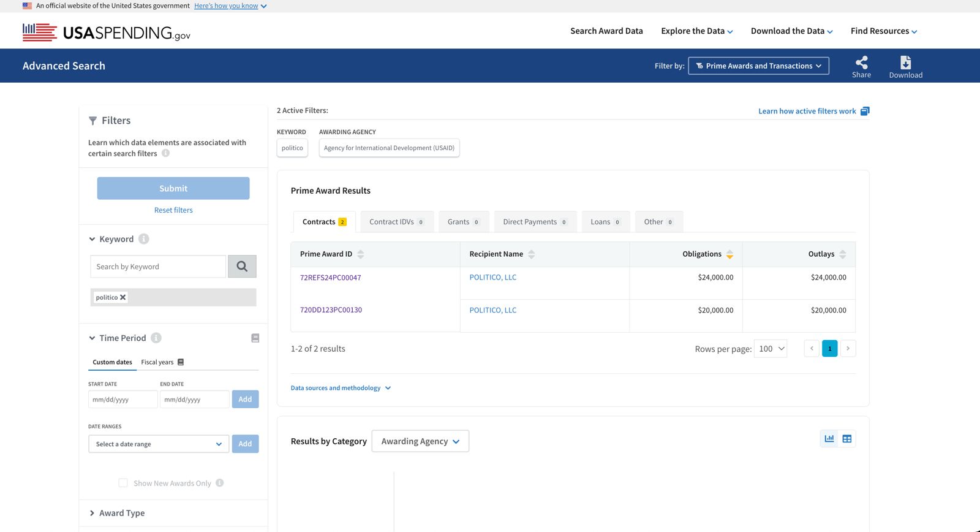Viewport: 980px width, 532px height.
Task: Click the Download icon in header
Action: click(905, 63)
